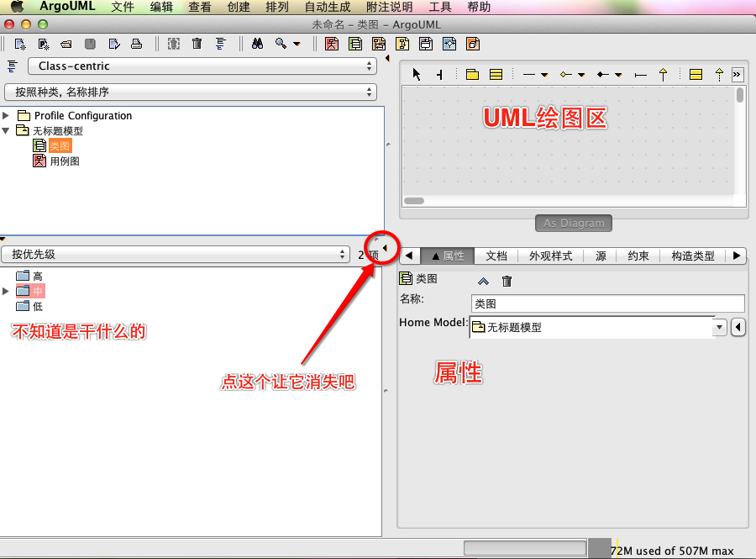
Task: Collapse to-do pane with small left arrow
Action: point(385,248)
